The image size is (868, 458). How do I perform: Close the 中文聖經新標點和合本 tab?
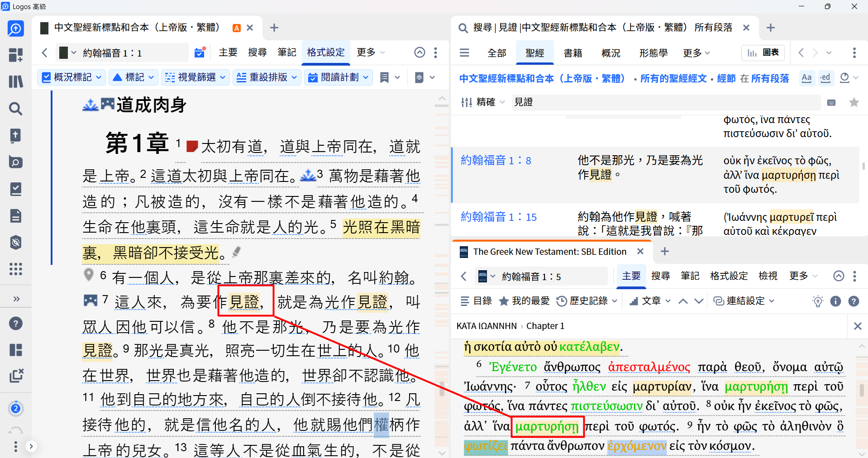(249, 28)
